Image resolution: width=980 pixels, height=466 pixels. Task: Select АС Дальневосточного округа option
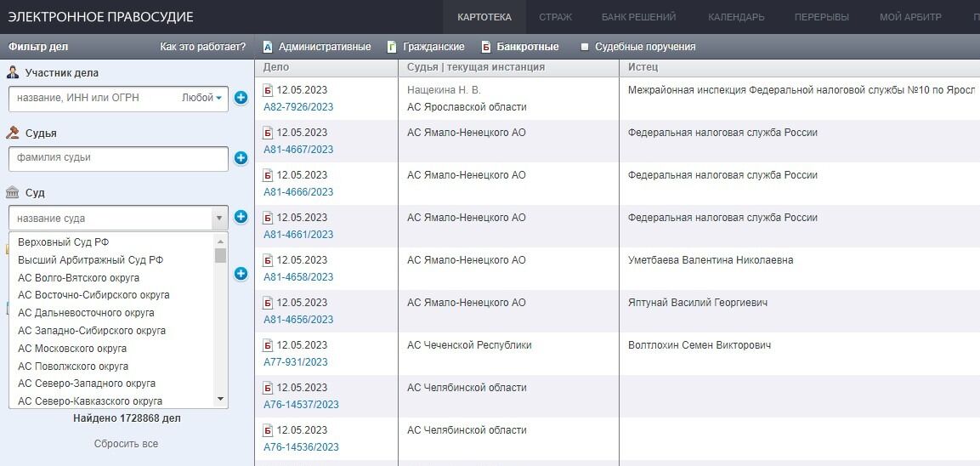(x=86, y=312)
